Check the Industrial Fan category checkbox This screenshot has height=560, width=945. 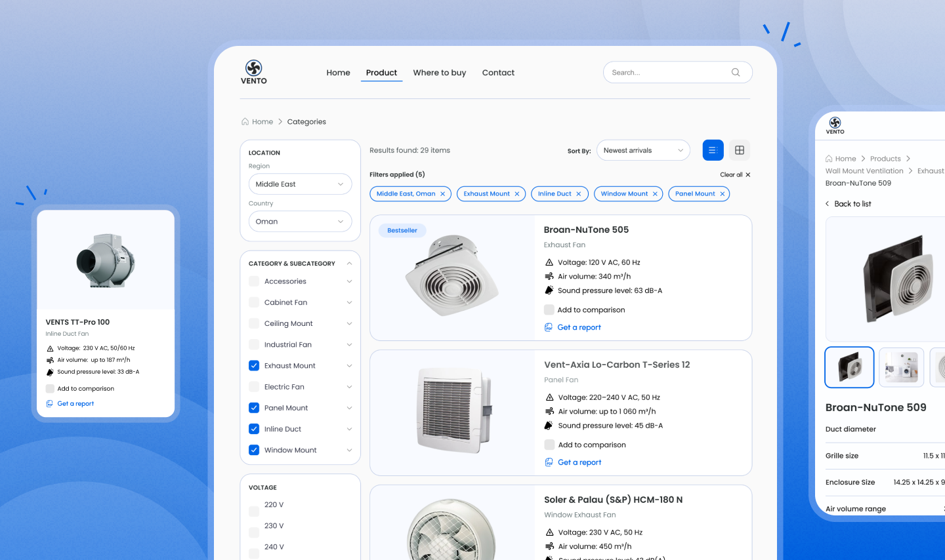pyautogui.click(x=254, y=344)
